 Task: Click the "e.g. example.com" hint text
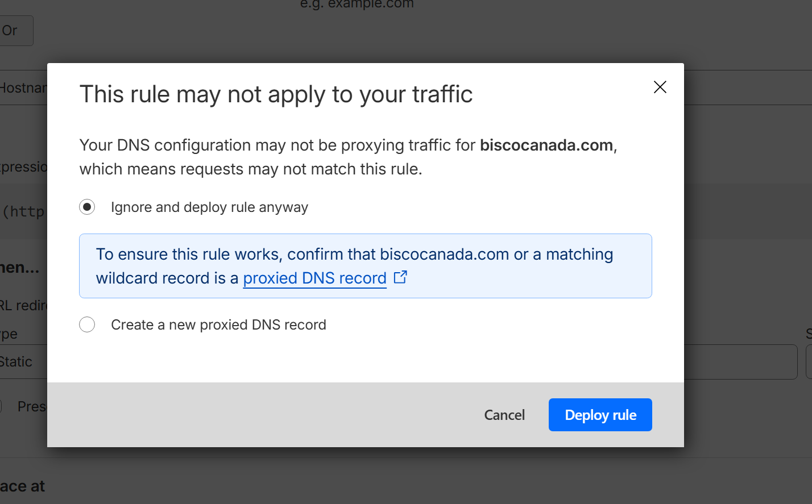357,5
